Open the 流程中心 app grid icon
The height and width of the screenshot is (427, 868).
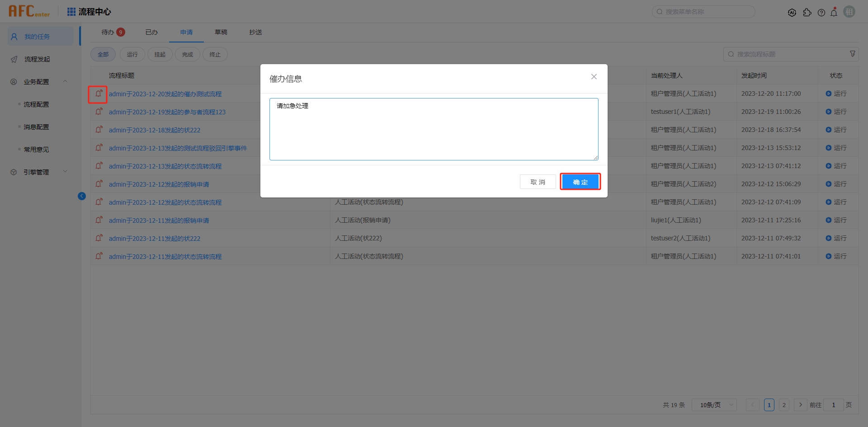(x=71, y=12)
